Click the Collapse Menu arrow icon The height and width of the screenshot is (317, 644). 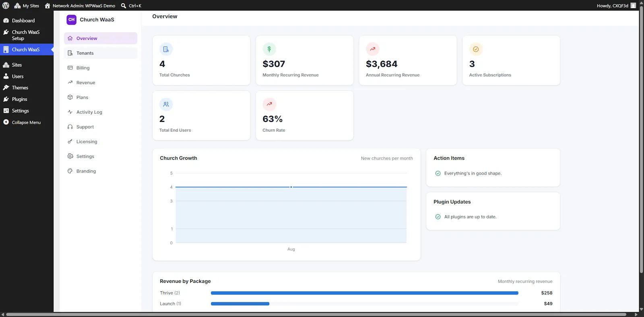click(6, 122)
